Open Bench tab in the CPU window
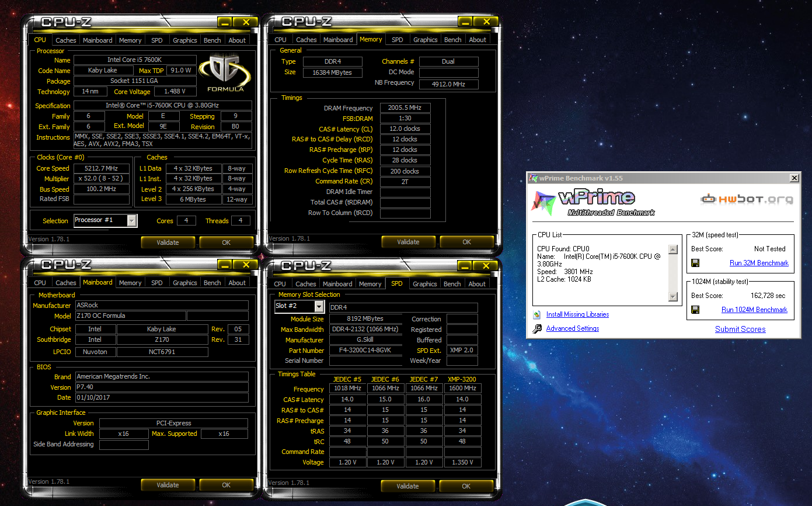Viewport: 812px width, 506px height. point(212,40)
